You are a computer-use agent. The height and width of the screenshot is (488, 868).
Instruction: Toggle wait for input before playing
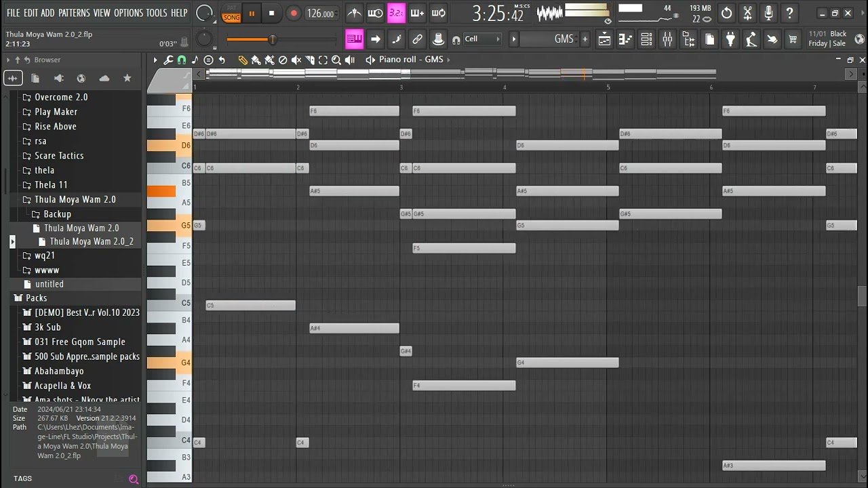pyautogui.click(x=375, y=13)
